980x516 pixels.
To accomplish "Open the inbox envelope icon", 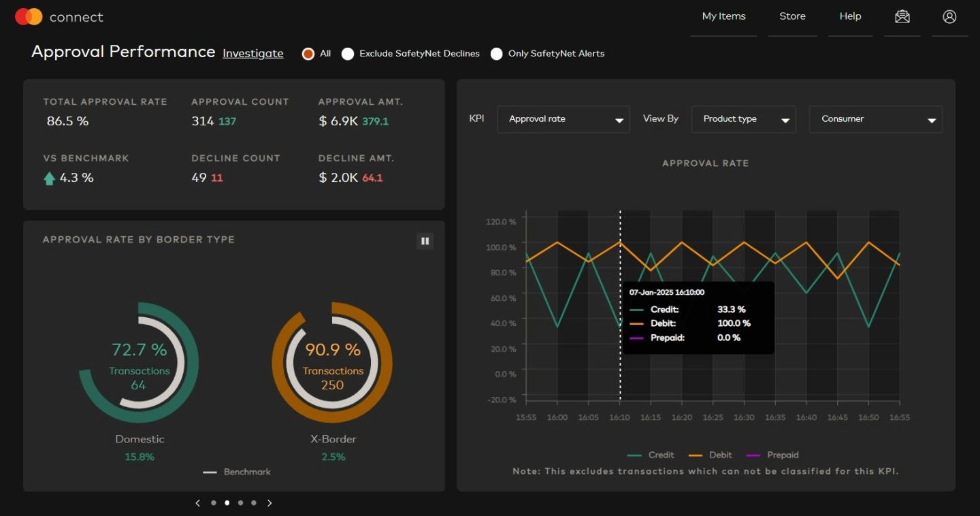I will pyautogui.click(x=902, y=16).
